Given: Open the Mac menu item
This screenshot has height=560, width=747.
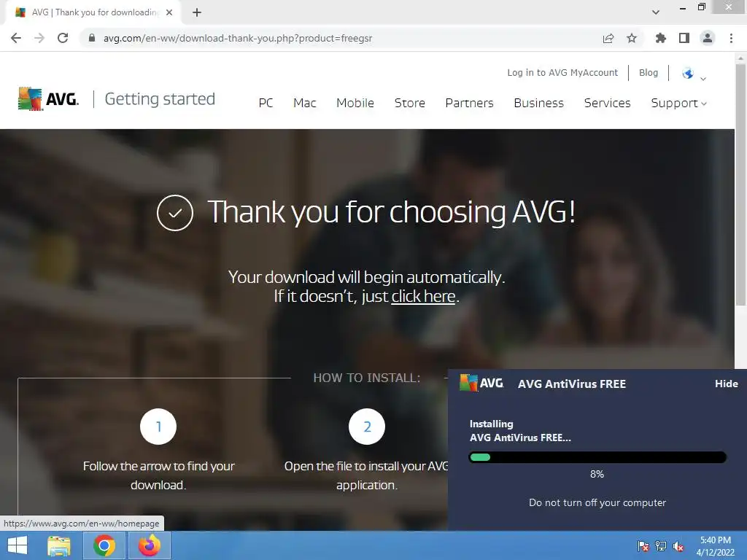Looking at the screenshot, I should tap(304, 103).
